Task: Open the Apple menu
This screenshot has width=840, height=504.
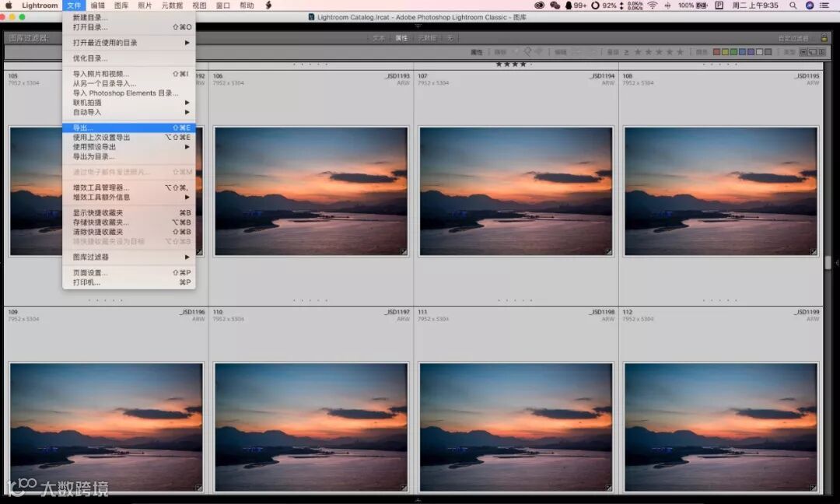Action: pos(9,5)
